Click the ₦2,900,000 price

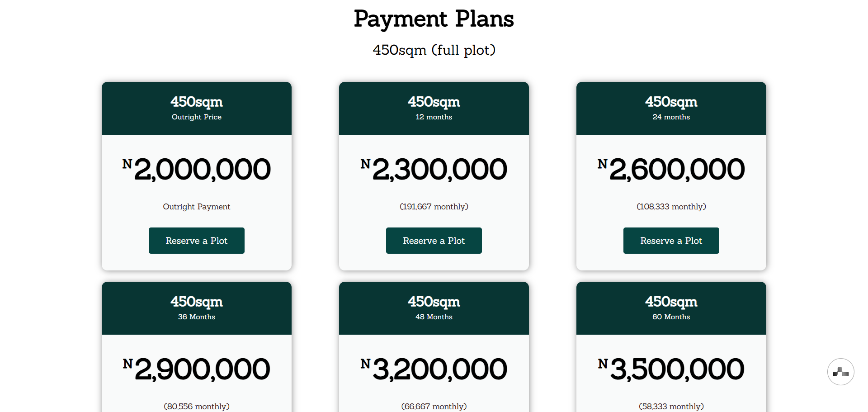pyautogui.click(x=196, y=369)
